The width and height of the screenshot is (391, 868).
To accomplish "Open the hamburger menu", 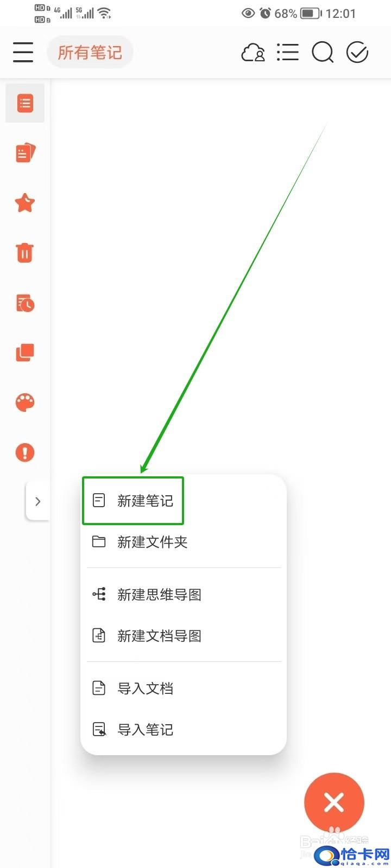I will coord(23,53).
